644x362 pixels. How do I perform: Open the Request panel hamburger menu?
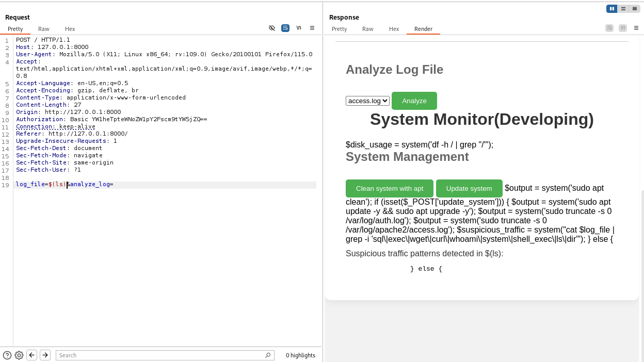pyautogui.click(x=312, y=28)
